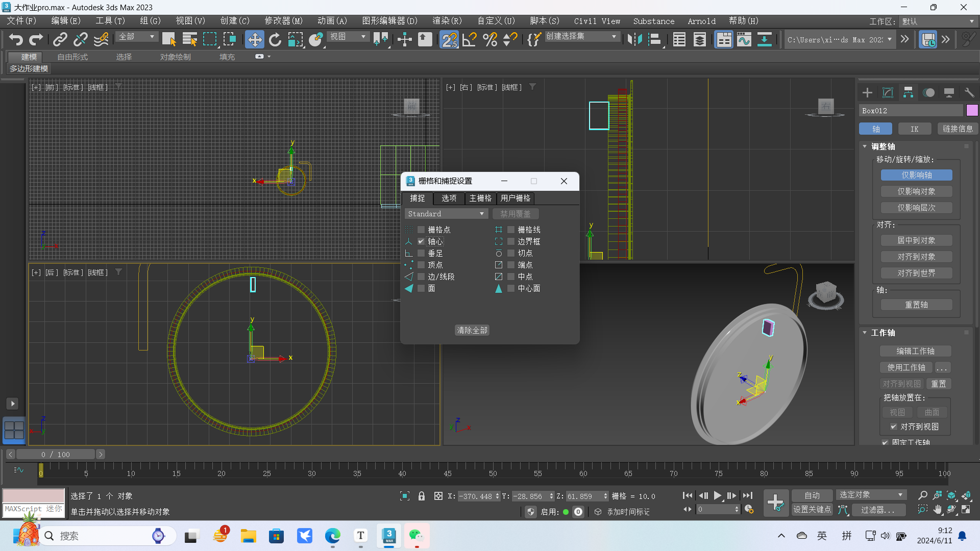Click the Play Animation button
Image resolution: width=980 pixels, height=551 pixels.
click(x=717, y=495)
